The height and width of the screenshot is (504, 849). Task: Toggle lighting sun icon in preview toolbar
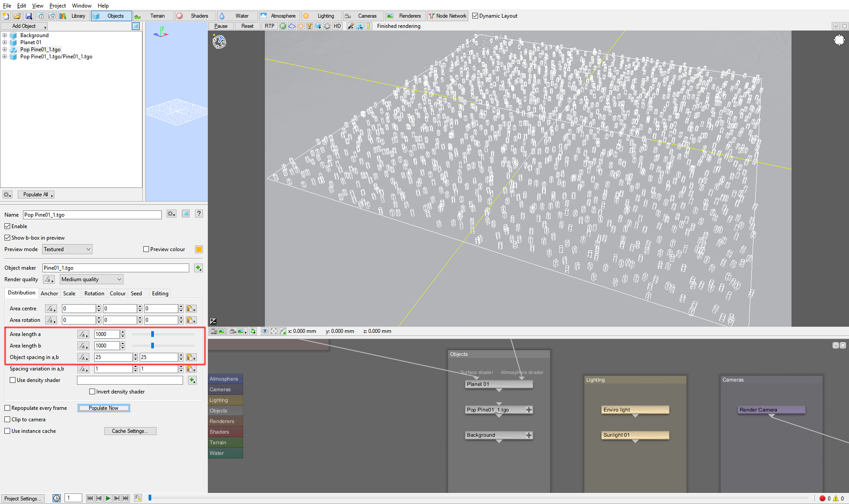(x=301, y=26)
